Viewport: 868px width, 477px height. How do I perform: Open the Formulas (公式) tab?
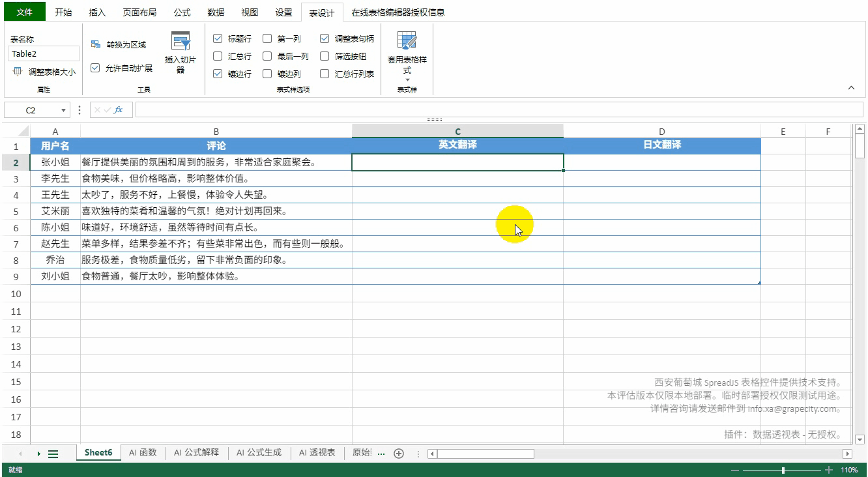182,12
